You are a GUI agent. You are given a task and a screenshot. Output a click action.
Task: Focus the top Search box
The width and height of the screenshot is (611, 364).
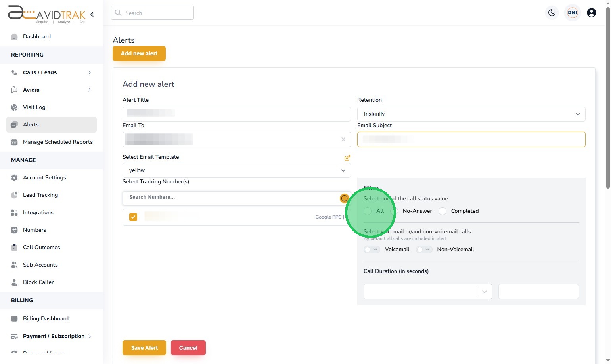(152, 13)
